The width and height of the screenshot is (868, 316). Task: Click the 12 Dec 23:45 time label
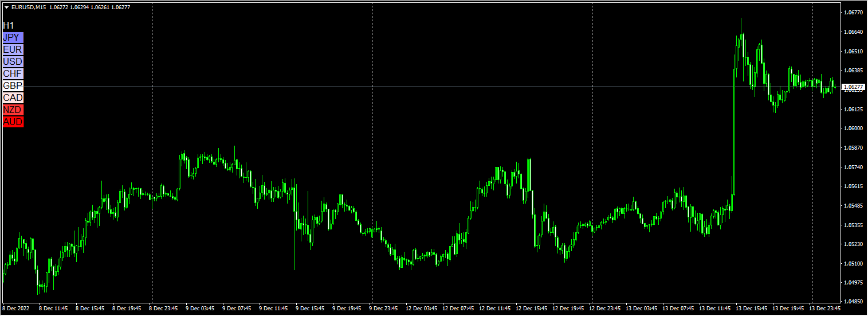(x=604, y=309)
